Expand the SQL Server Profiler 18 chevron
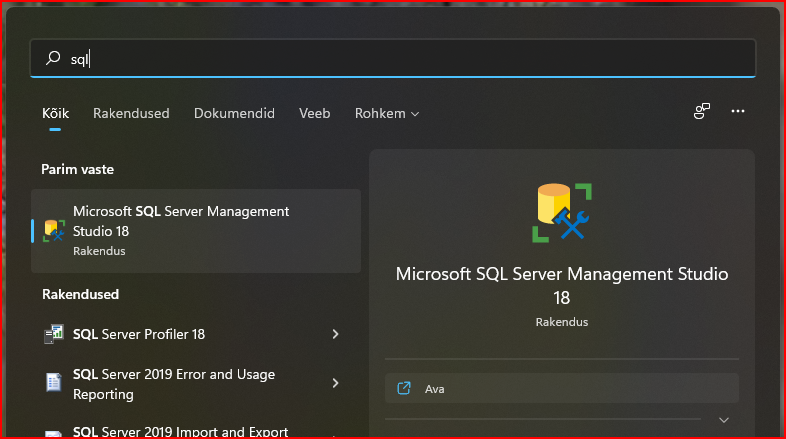The image size is (786, 439). pos(335,334)
